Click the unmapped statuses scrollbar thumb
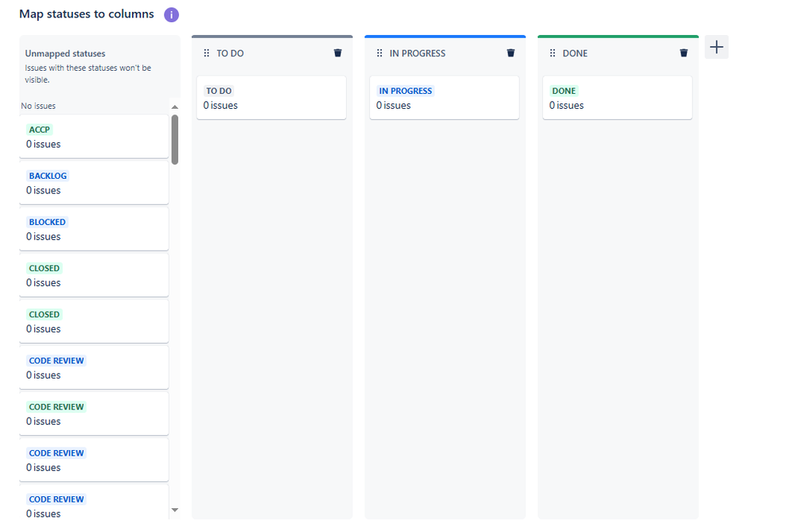 [x=175, y=140]
